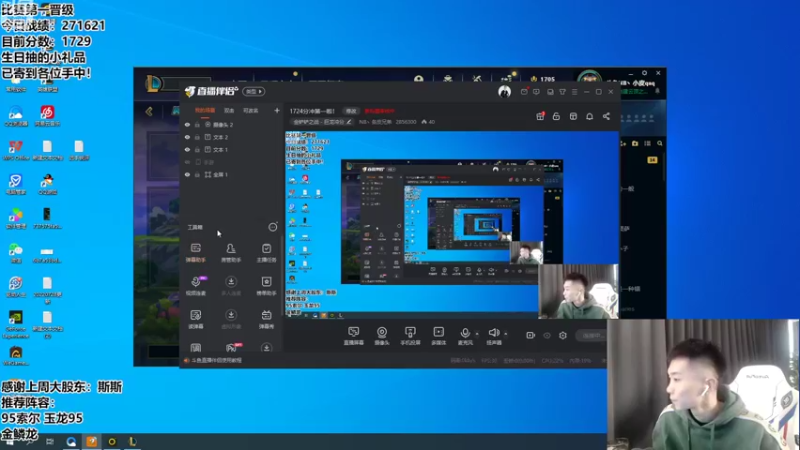Screen dimensions: 800x450
Task: Open the WeGame desktop shortcut
Action: 15,356
